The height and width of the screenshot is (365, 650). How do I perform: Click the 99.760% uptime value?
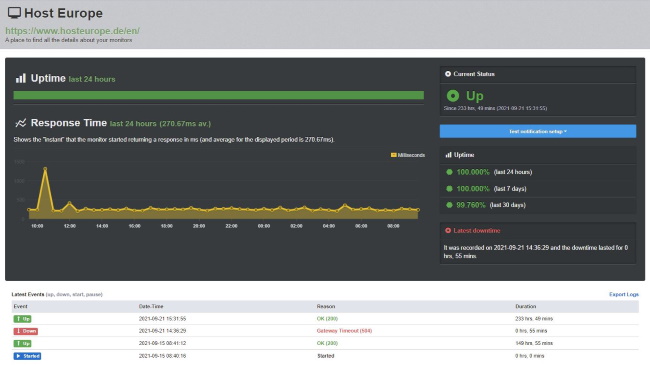click(x=471, y=205)
